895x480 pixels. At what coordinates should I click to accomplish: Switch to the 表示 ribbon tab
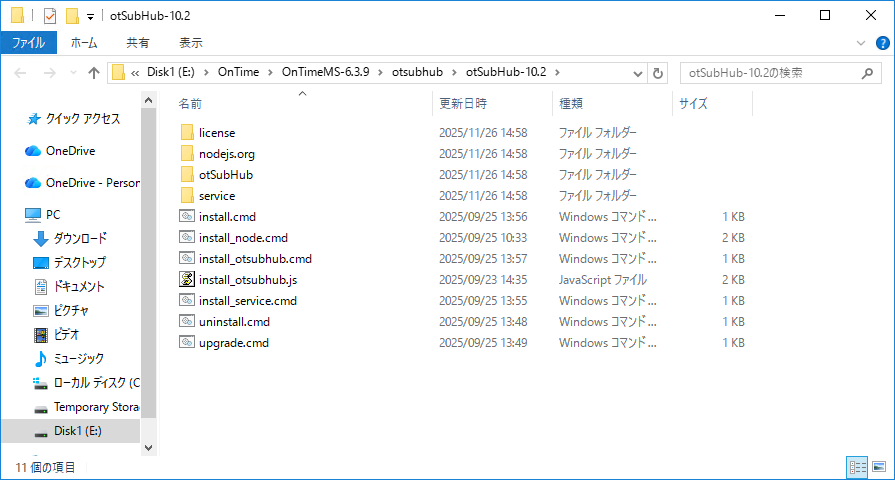click(x=190, y=43)
